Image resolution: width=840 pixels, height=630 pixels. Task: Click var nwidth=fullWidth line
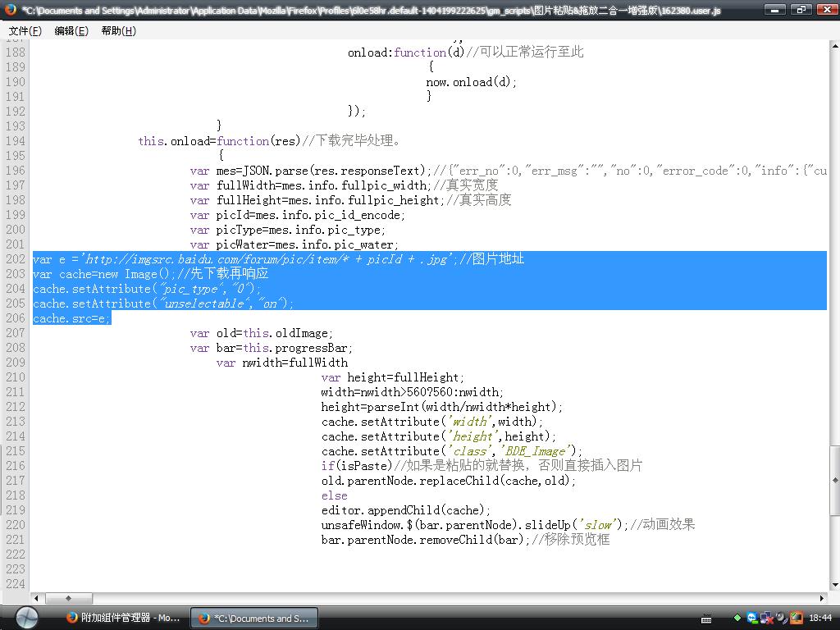click(x=282, y=363)
